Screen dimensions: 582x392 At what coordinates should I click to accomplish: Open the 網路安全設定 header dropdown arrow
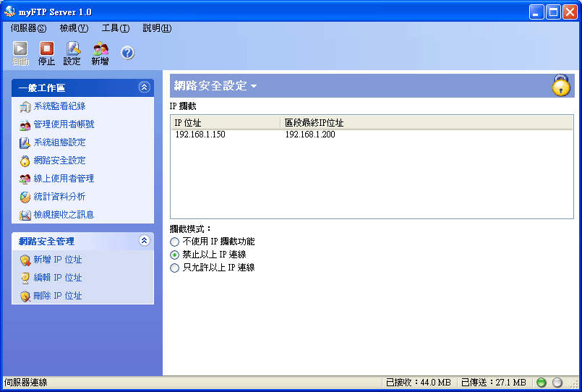click(x=254, y=86)
